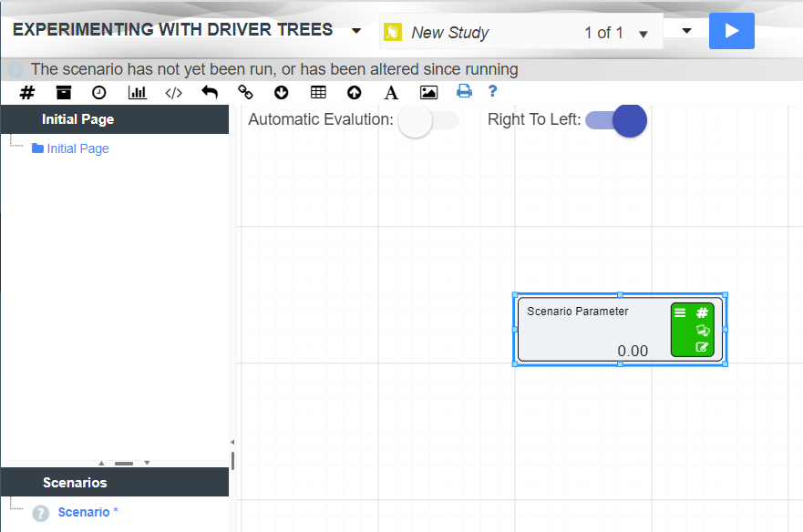Select the Initial Page tree item
Viewport: 803px width, 532px height.
click(77, 148)
